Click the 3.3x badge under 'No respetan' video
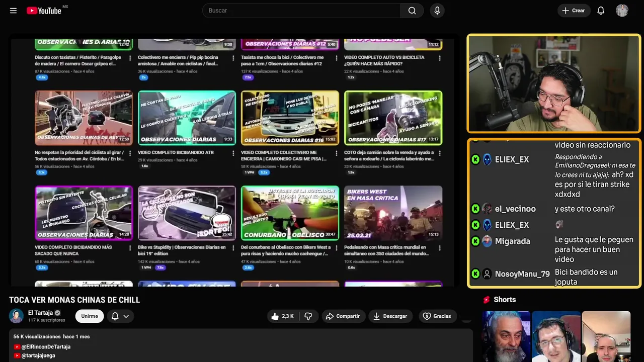The width and height of the screenshot is (644, 362). point(42,172)
